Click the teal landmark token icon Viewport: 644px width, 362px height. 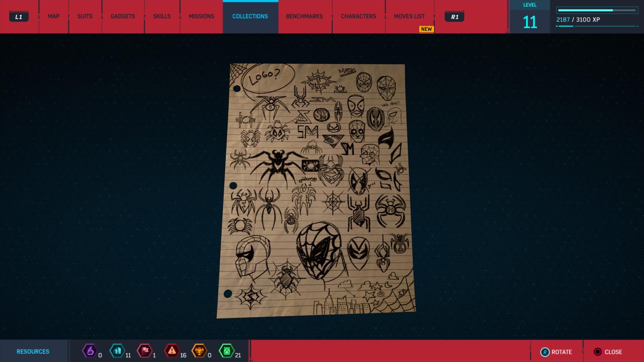(x=117, y=351)
